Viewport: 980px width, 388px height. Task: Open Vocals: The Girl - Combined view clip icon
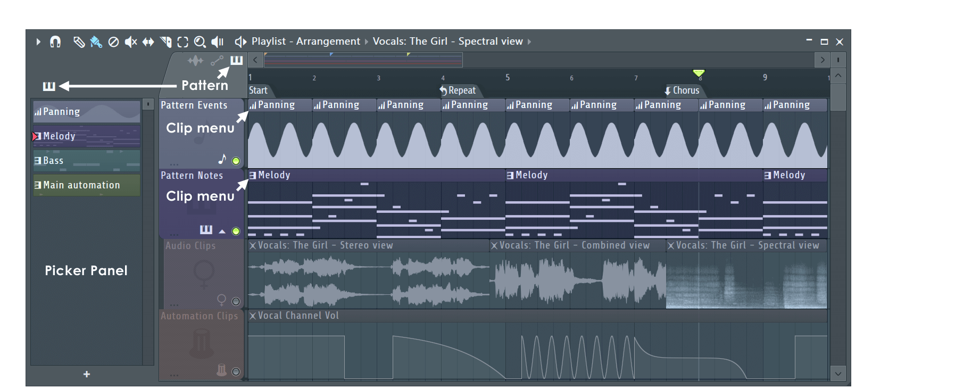pyautogui.click(x=495, y=245)
